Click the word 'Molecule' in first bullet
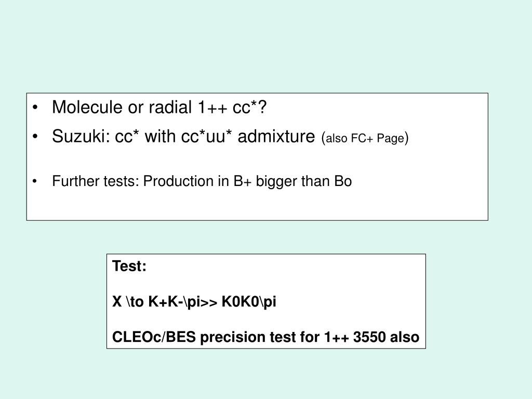 pos(87,107)
